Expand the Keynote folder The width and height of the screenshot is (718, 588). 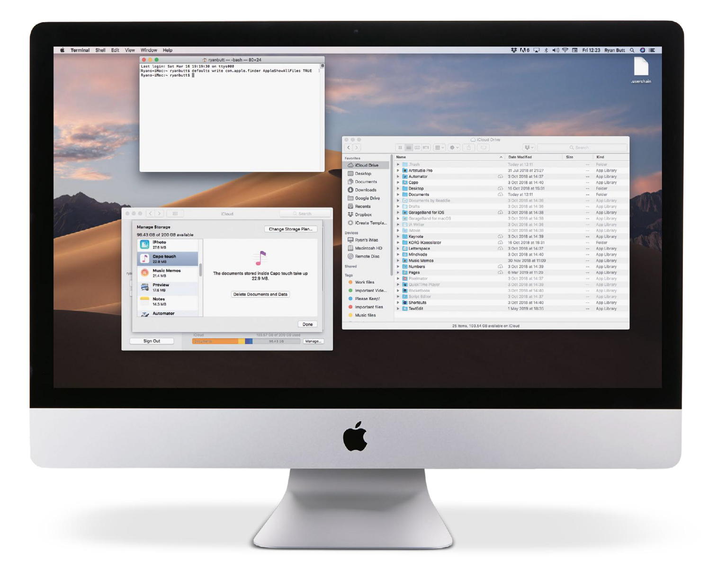tap(398, 237)
